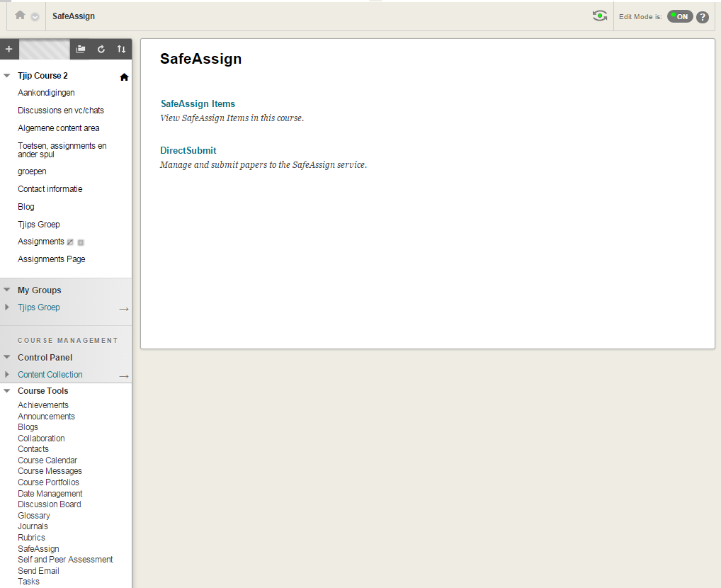The width and height of the screenshot is (721, 588).
Task: Click SafeAssign breadcrumb title text
Action: pos(74,16)
